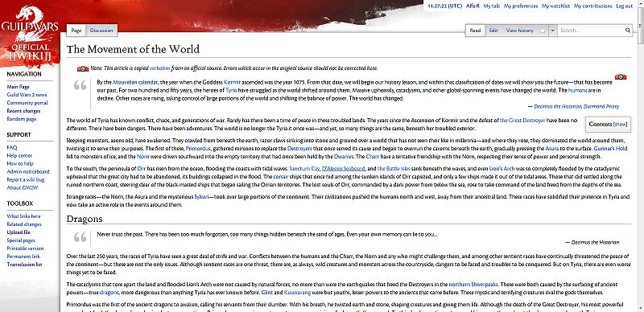The width and height of the screenshot is (644, 312).
Task: Open How to help link
Action: (x=20, y=163)
